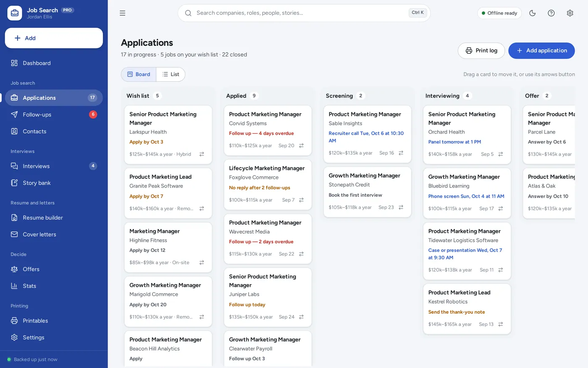Move Orchard Health card using arrows icon
Viewport: 588px width, 368px height.
click(501, 154)
